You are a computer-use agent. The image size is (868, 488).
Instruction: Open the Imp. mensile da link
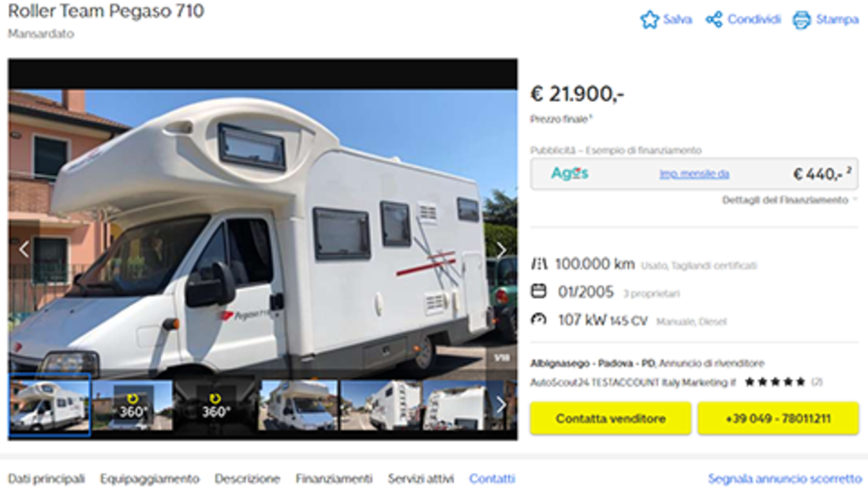click(694, 174)
